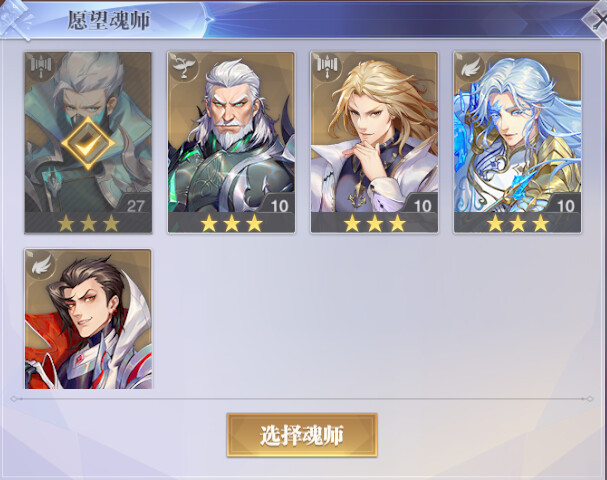Click the class icon on the blonde hero card
This screenshot has height=480, width=607.
coord(327,66)
